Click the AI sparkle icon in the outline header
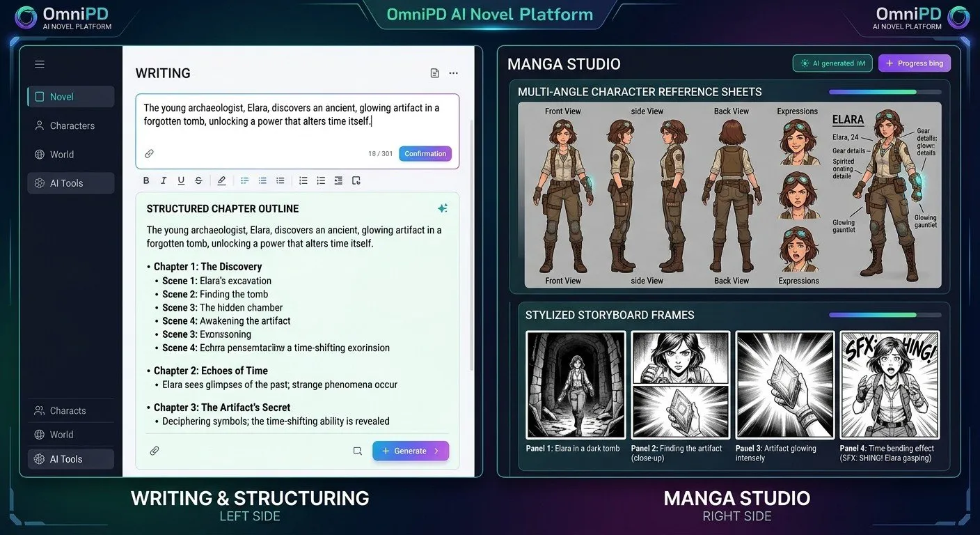 coord(443,208)
